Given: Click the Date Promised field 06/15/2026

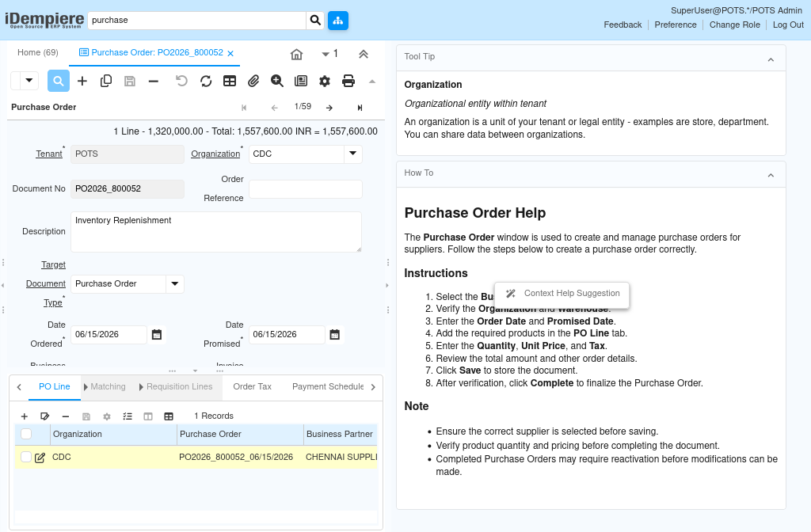Looking at the screenshot, I should (287, 335).
